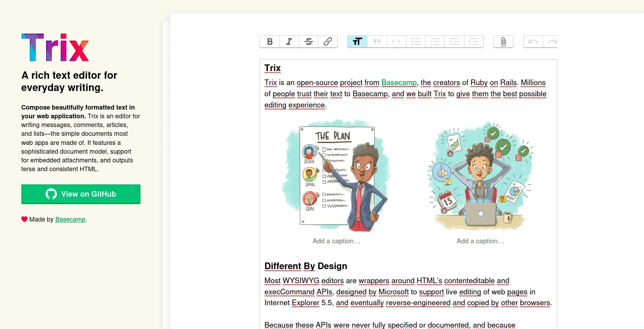
Task: Open the Basecamp link after Made by
Action: 70,219
